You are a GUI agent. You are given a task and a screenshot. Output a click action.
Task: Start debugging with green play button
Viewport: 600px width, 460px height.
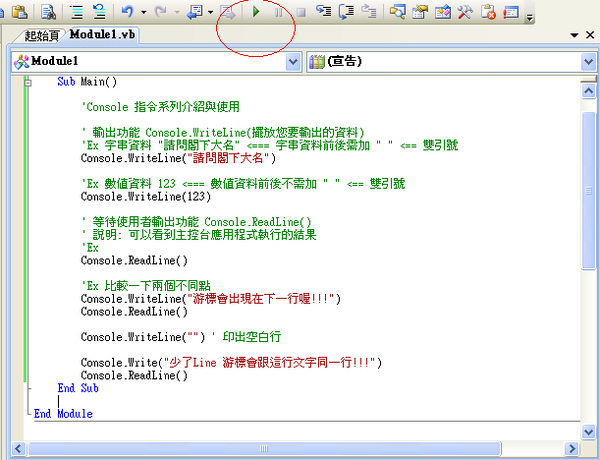[256, 12]
